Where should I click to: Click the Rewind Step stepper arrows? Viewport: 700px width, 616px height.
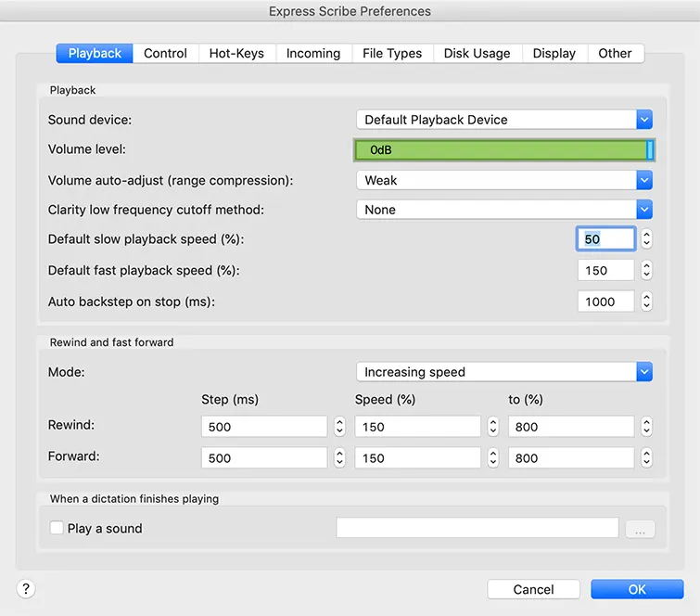(x=339, y=427)
